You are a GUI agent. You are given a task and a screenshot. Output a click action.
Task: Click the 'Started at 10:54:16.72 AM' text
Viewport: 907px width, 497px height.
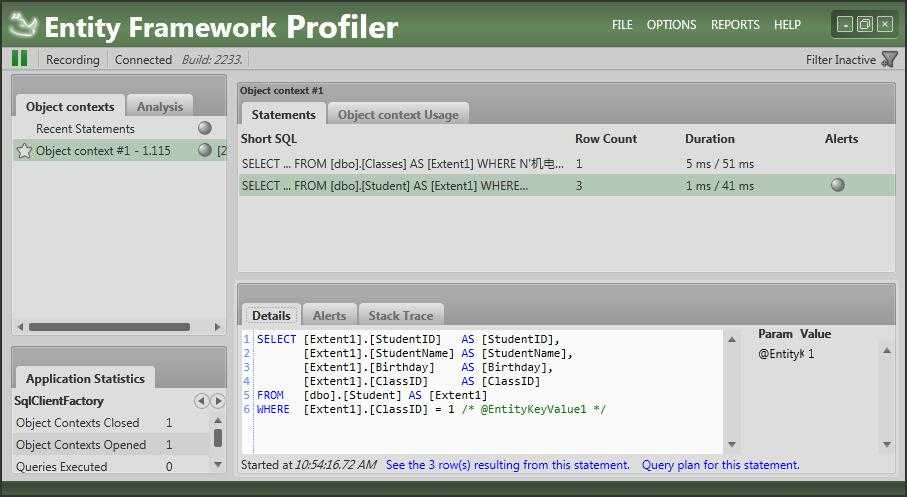308,465
